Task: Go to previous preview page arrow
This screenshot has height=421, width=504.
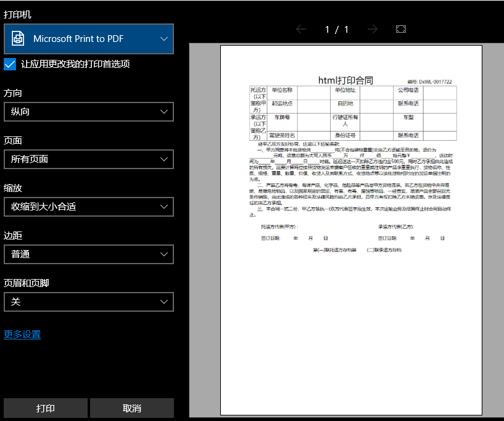Action: pyautogui.click(x=301, y=29)
